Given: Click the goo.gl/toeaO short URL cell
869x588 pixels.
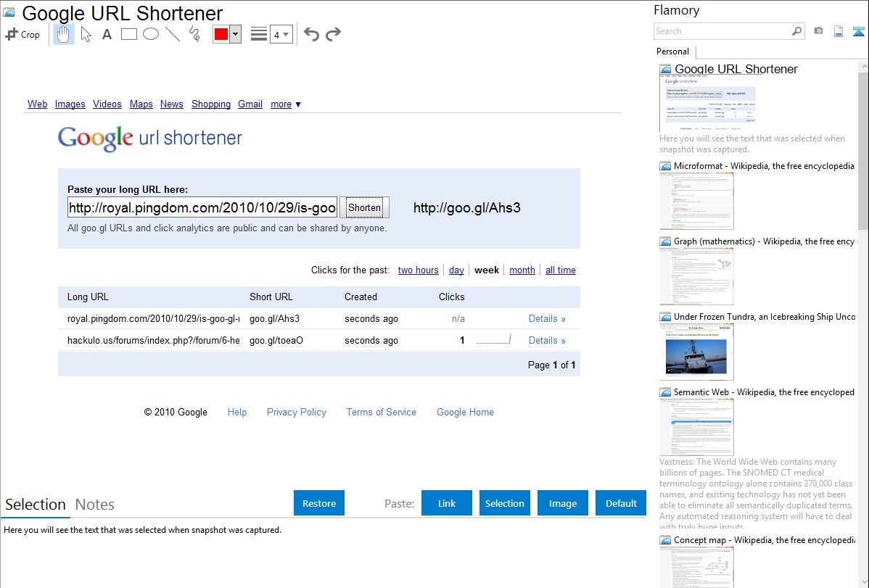Looking at the screenshot, I should [x=276, y=340].
